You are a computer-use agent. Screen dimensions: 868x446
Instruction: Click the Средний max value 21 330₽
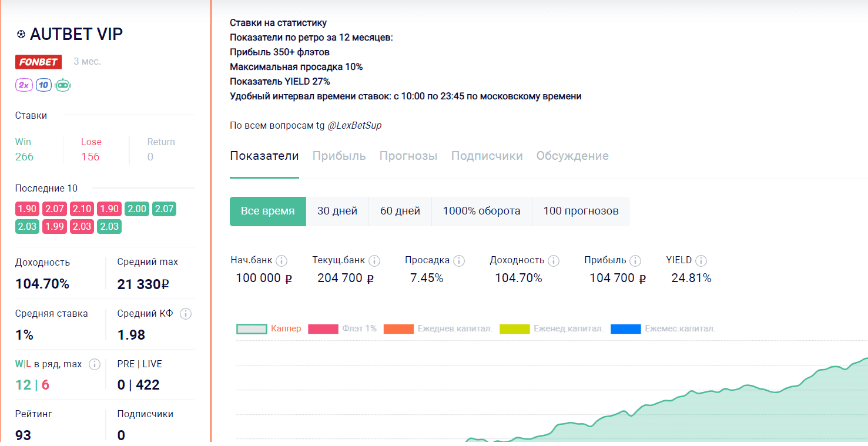pyautogui.click(x=143, y=284)
